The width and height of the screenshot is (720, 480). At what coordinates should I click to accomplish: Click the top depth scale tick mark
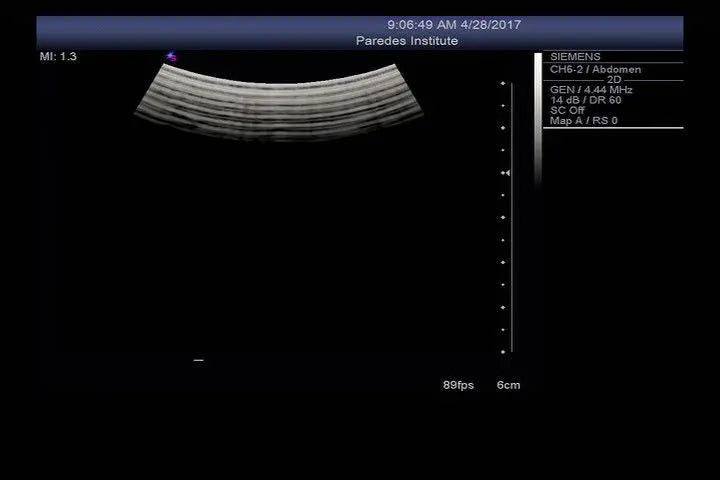(x=502, y=84)
